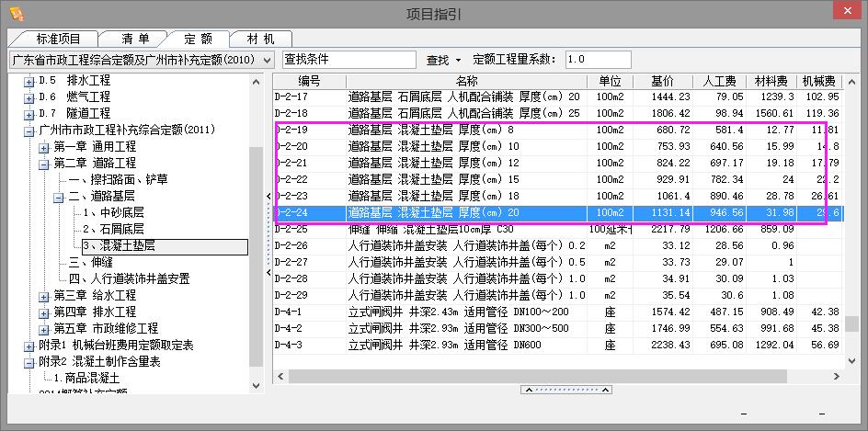868x431 pixels.
Task: Click the tree panel scroll up arrow
Action: [256, 82]
